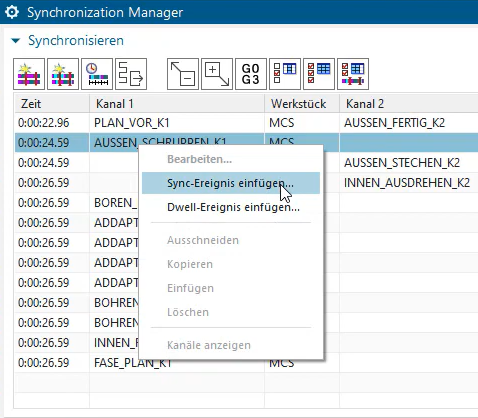The width and height of the screenshot is (478, 418).
Task: Select the AUSSEN_STECHEN_K2 cell
Action: pos(409,163)
